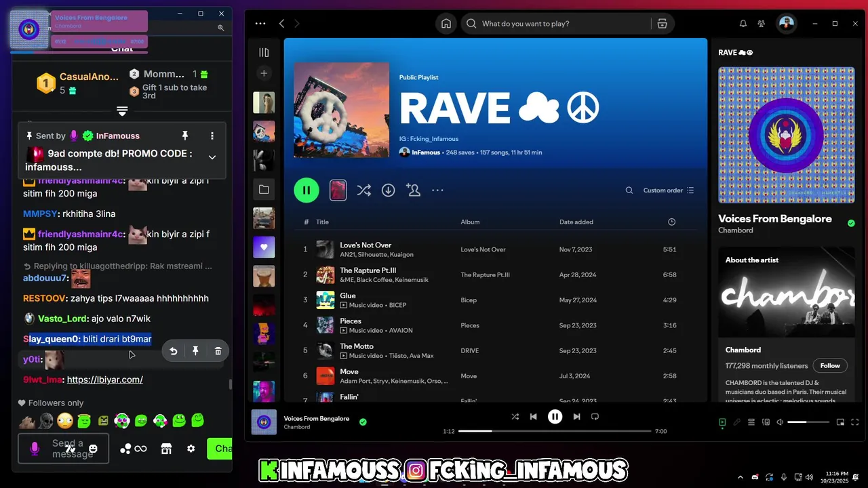
Task: Open the mini player
Action: pyautogui.click(x=840, y=422)
